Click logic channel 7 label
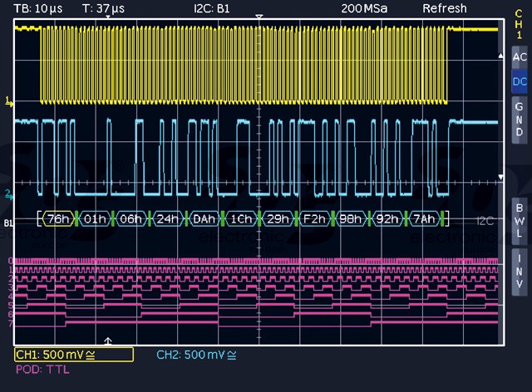Screen dimensions: 532x392 pos(11,323)
